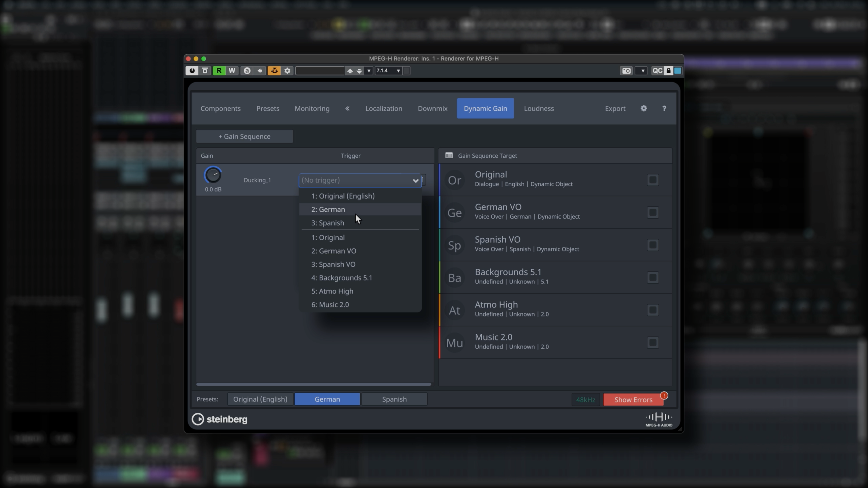Image resolution: width=868 pixels, height=488 pixels.
Task: Select '2: German' in trigger dropdown list
Action: 328,209
